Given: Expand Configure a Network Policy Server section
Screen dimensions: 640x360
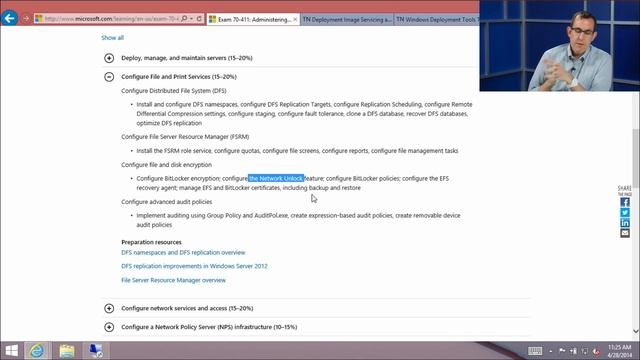Looking at the screenshot, I should point(109,327).
